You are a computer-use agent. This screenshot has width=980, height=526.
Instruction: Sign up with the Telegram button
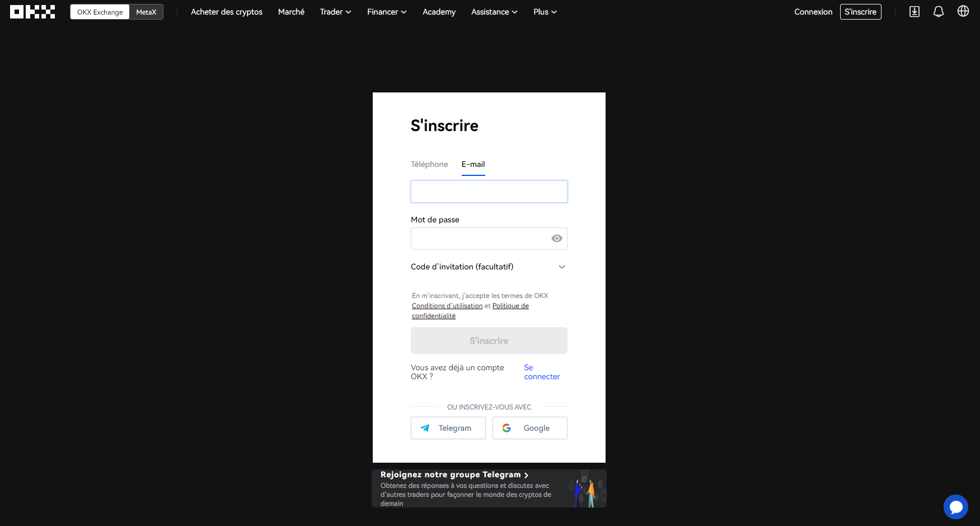point(448,428)
